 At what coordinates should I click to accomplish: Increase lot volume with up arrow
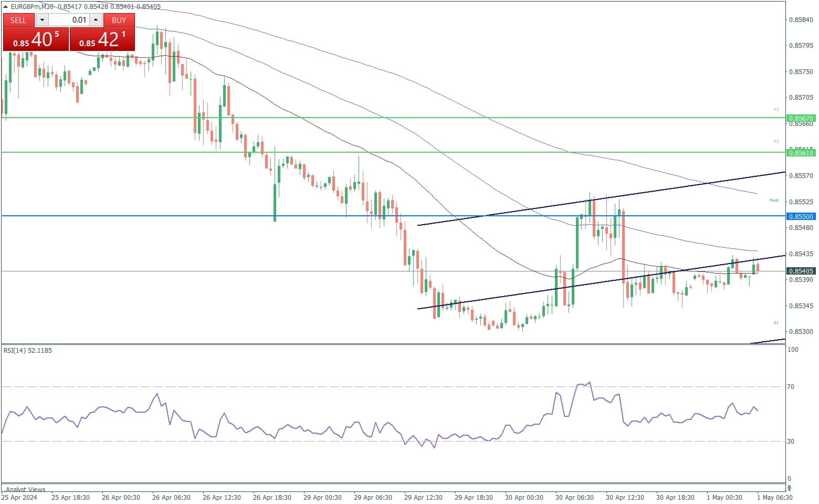[96, 20]
